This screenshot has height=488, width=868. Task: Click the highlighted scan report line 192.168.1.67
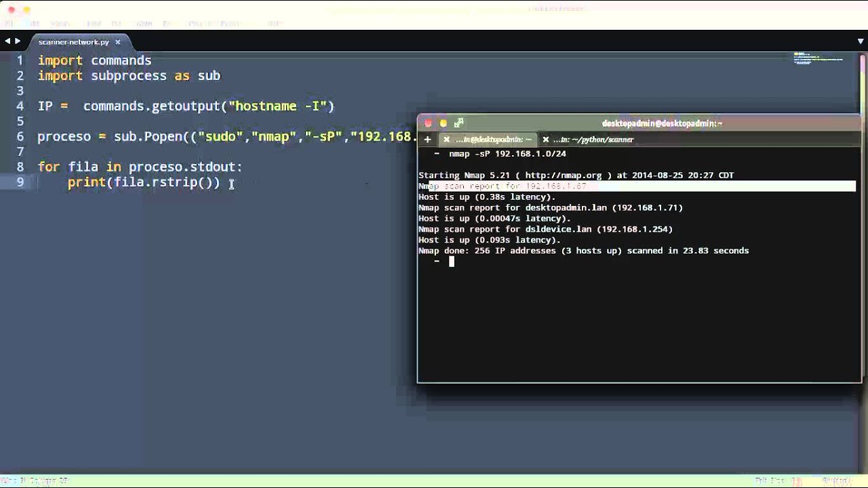coord(637,186)
